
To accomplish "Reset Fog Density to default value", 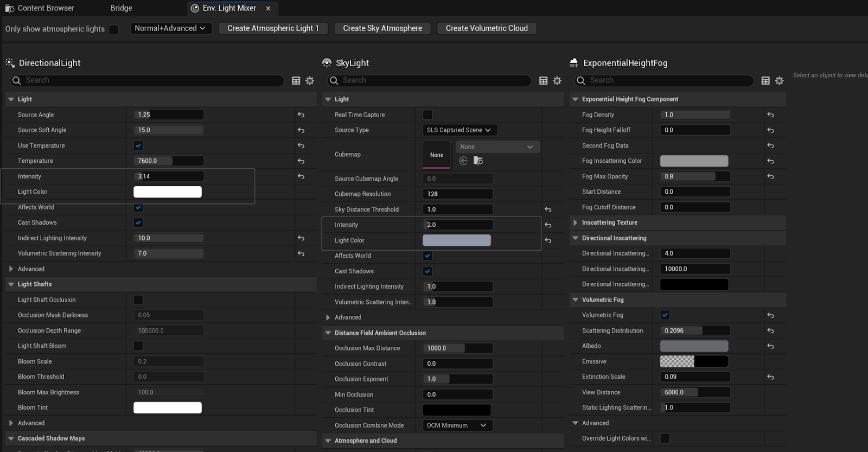I will click(770, 115).
